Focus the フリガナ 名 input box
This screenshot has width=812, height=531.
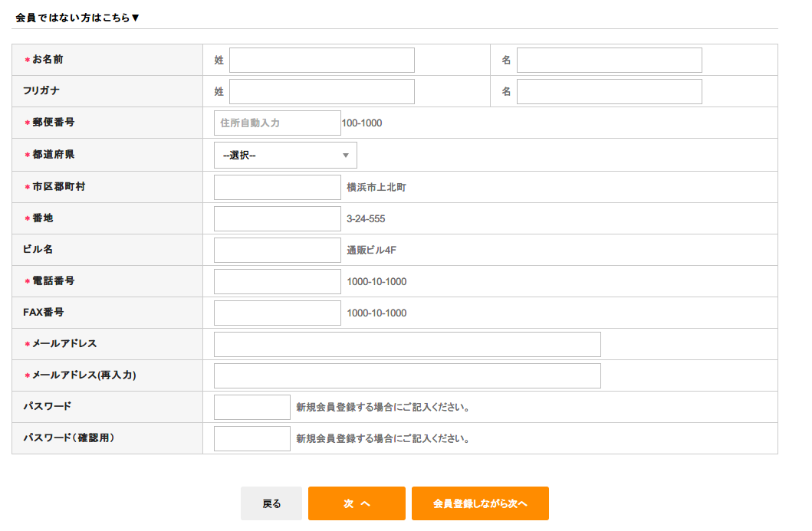609,91
